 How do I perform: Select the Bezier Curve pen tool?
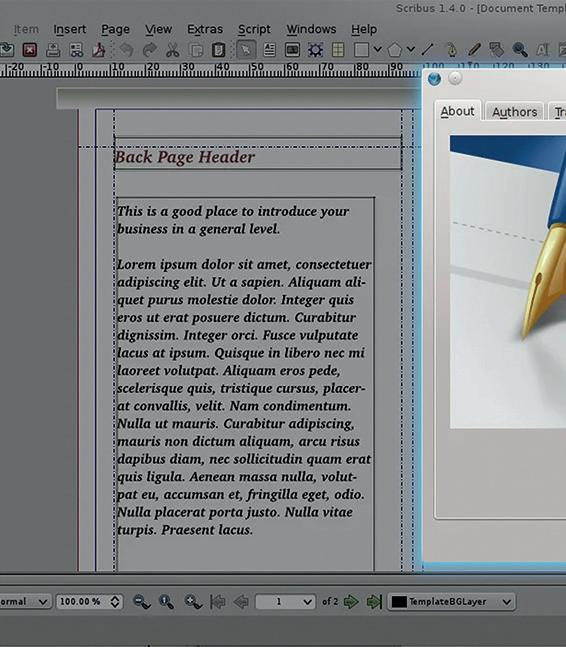tap(452, 50)
